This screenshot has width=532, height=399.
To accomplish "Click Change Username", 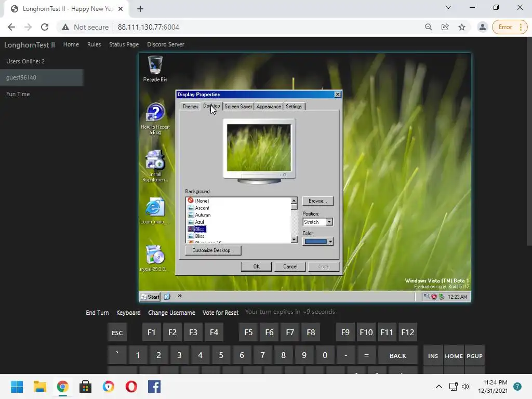I will [x=171, y=313].
